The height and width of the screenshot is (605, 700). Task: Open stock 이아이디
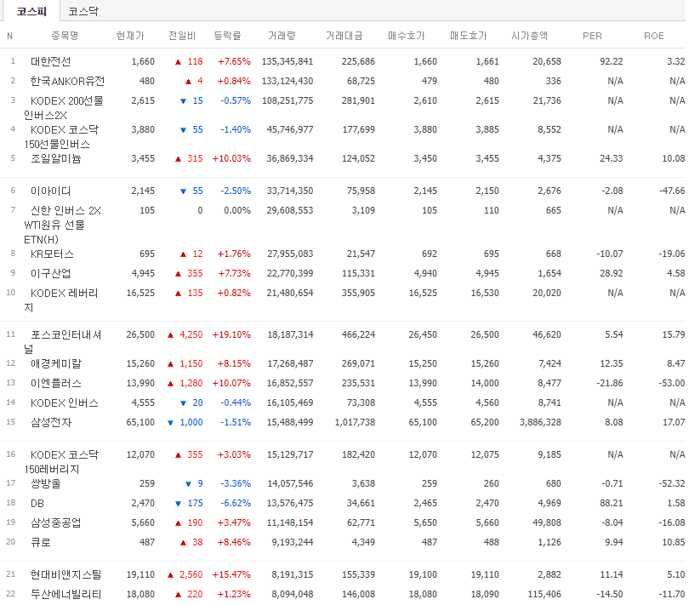[x=50, y=191]
